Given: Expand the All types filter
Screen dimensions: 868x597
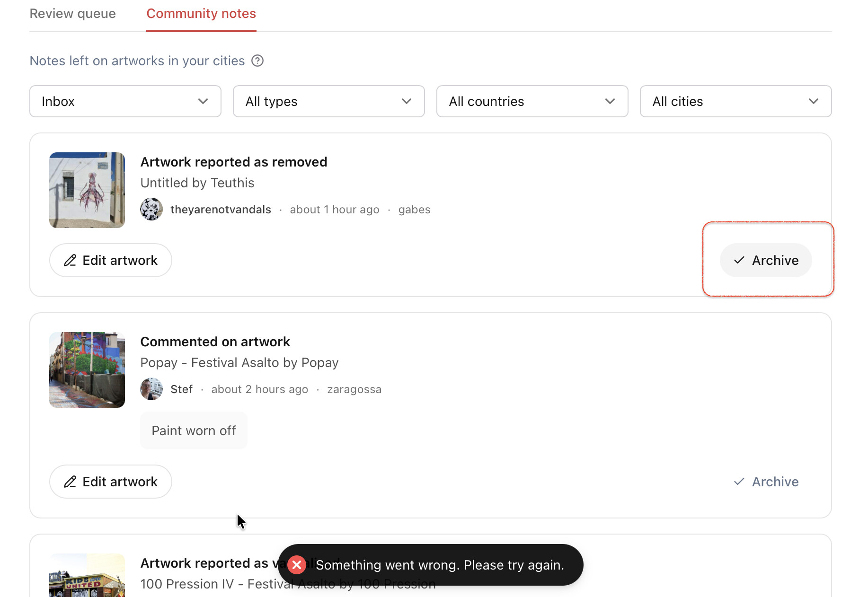Looking at the screenshot, I should 329,101.
